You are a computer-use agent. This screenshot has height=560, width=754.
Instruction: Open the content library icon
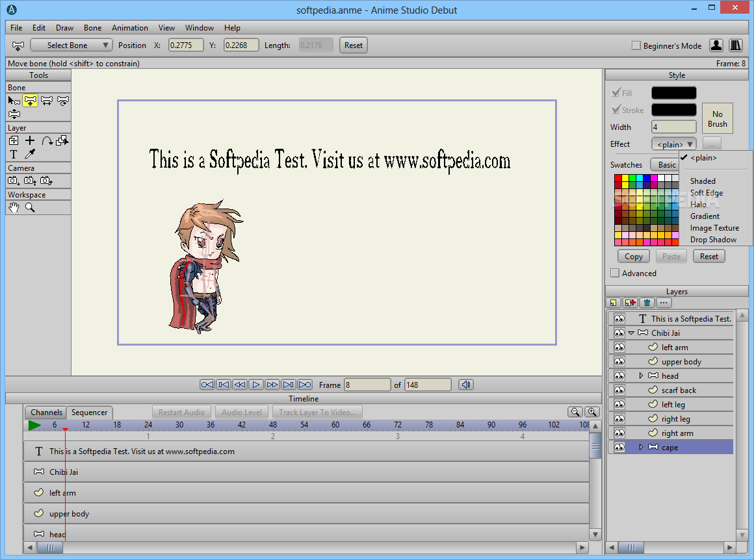(x=736, y=45)
